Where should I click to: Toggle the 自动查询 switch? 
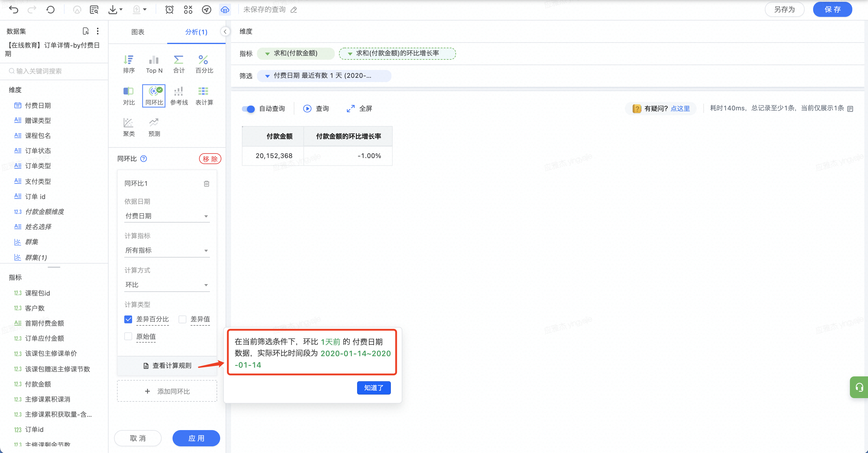click(x=248, y=109)
